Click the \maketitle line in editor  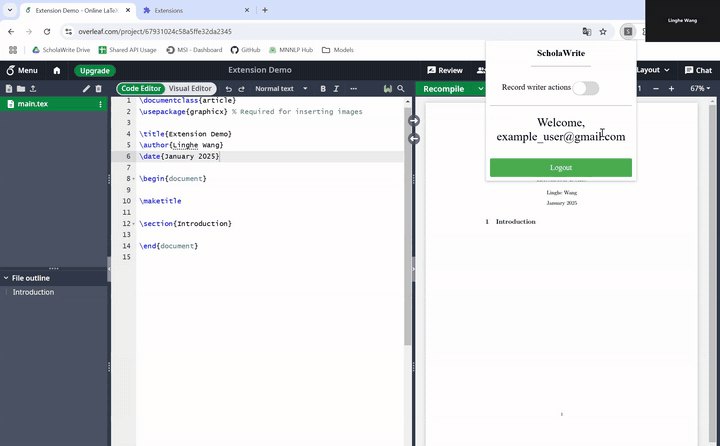click(160, 201)
